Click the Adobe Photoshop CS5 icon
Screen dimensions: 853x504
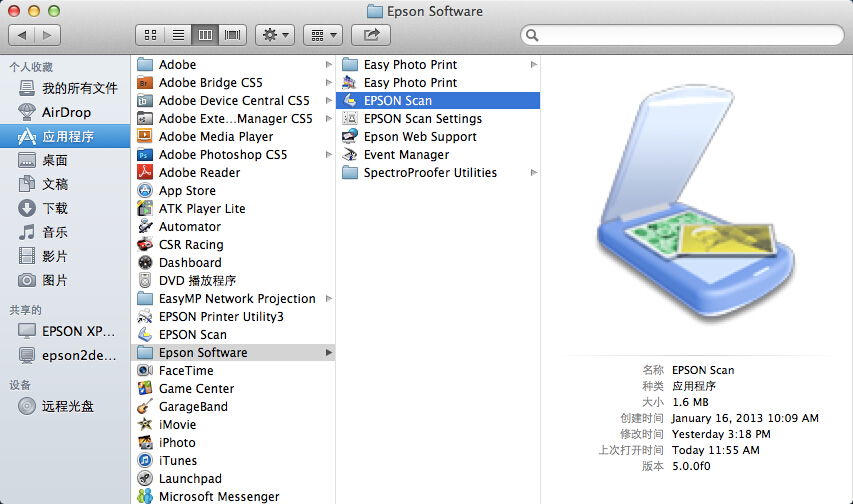pyautogui.click(x=145, y=155)
